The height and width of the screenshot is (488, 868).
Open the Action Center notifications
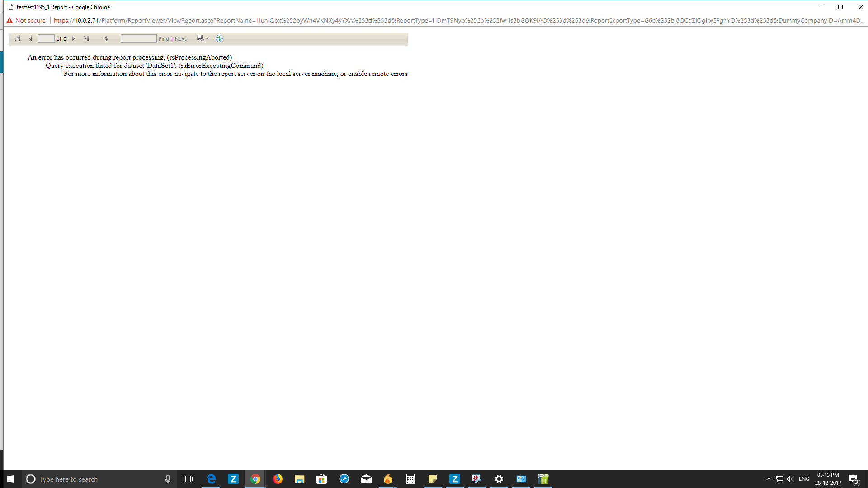[854, 479]
